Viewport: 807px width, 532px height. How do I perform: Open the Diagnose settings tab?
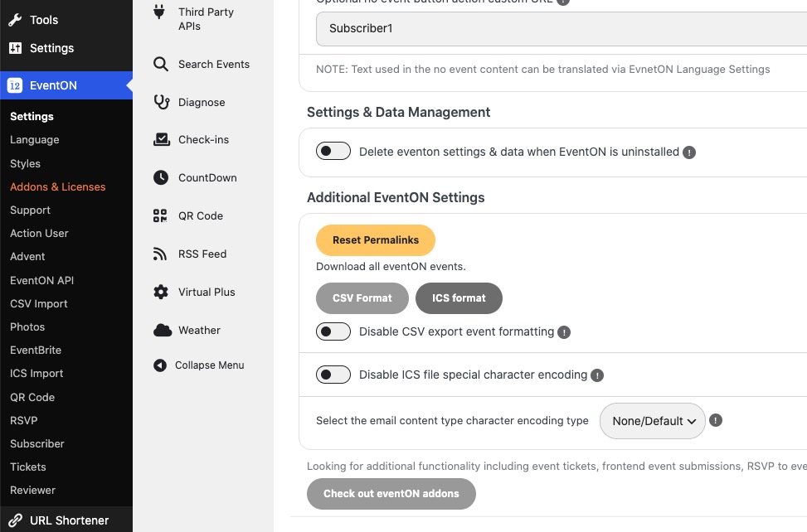[x=203, y=102]
